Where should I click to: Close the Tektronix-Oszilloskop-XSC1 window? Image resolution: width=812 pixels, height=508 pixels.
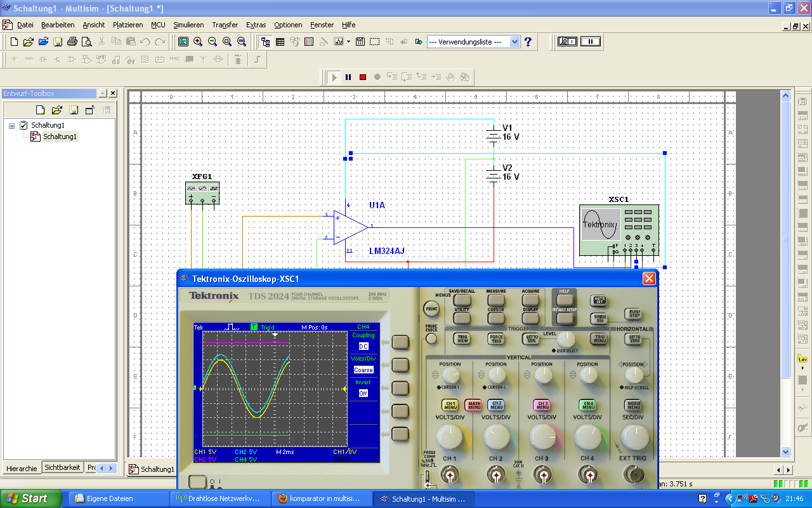point(649,278)
